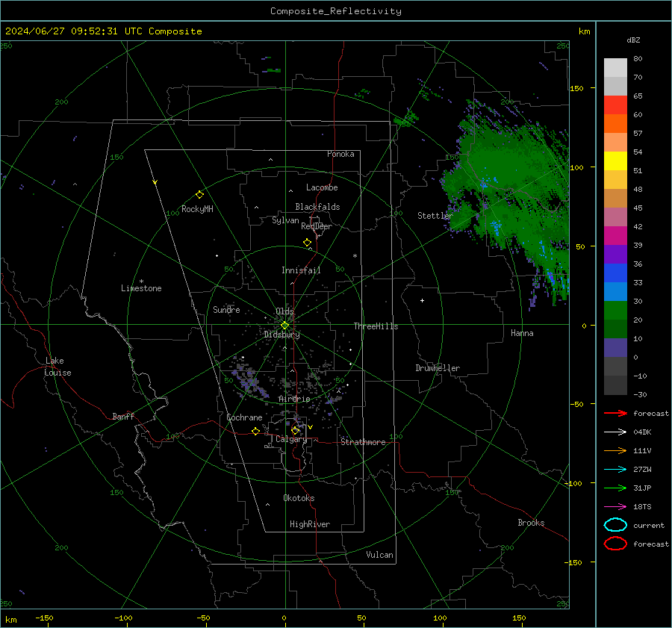The height and width of the screenshot is (628, 672).
Task: Click the cyan current oval icon
Action: click(x=615, y=525)
